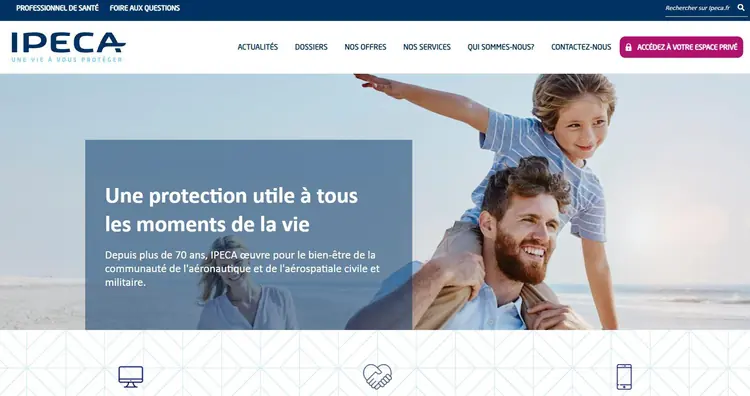Open Contactez-nous page

click(x=581, y=47)
